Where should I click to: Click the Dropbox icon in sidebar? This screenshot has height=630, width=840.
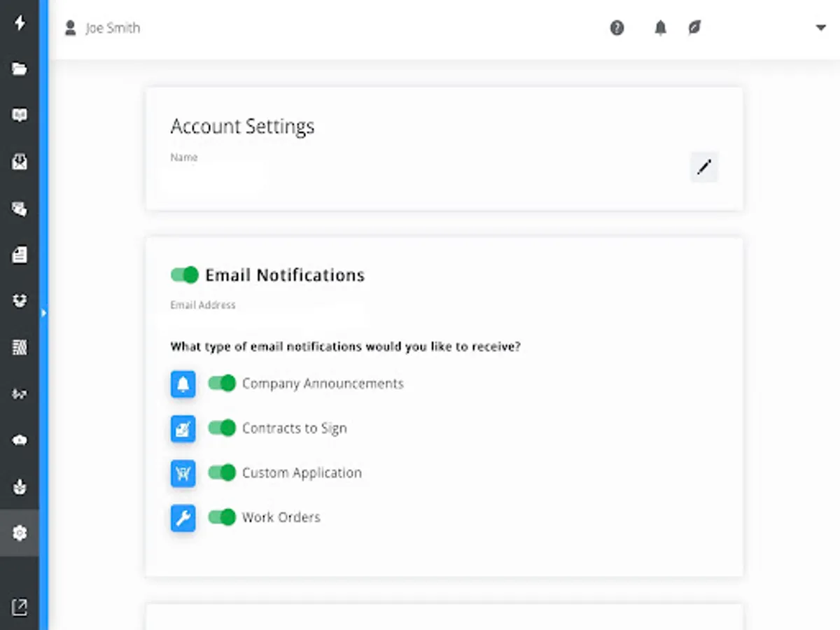coord(20,301)
